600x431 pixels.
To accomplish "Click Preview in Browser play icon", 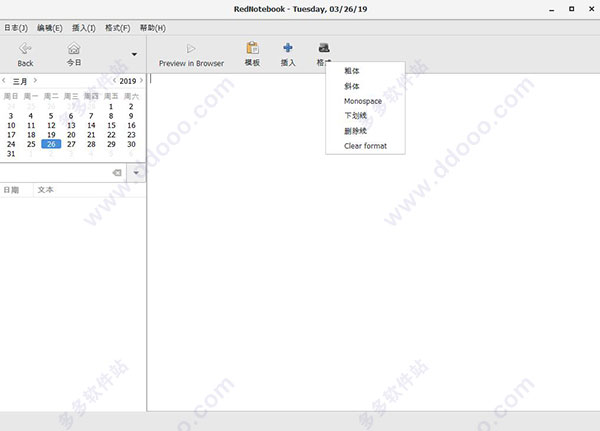I will 191,49.
